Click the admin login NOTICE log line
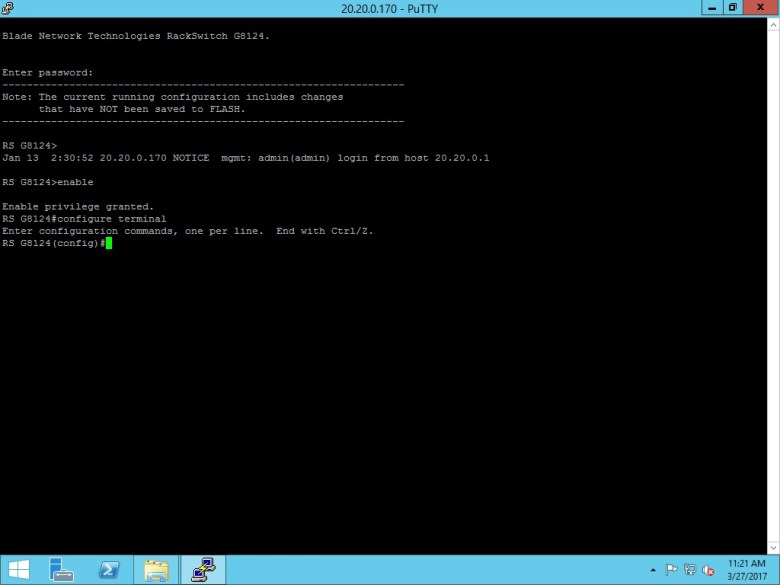Viewport: 780px width, 585px height. [245, 158]
